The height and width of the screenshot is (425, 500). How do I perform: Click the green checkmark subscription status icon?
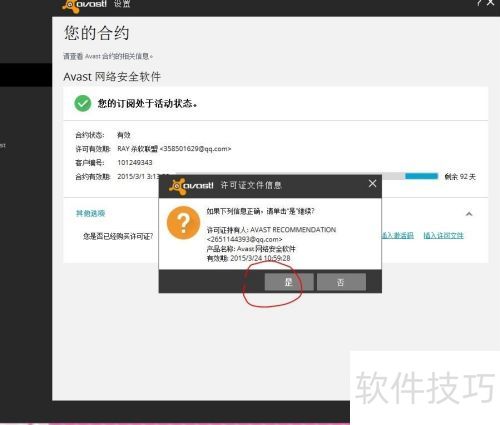83,103
